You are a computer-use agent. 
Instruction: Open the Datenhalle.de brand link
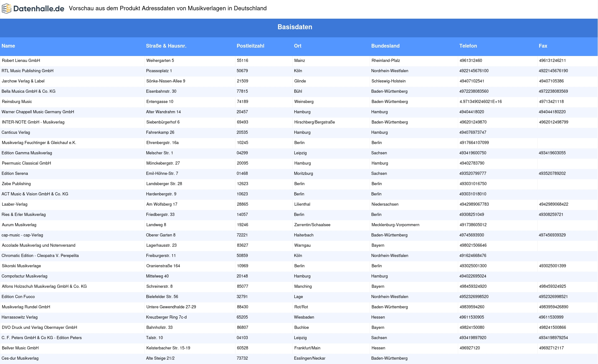tap(33, 9)
